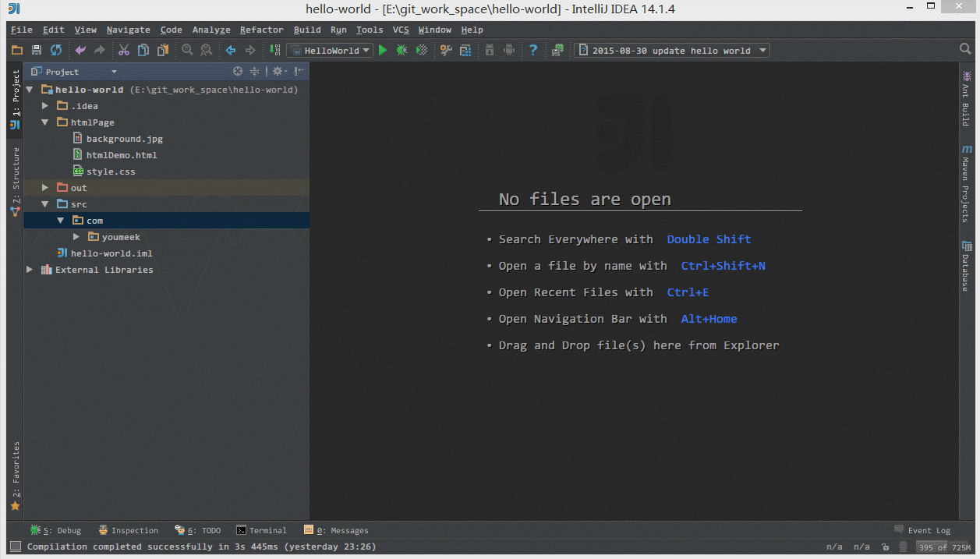The image size is (980, 559).
Task: Toggle the Terminal tool window
Action: click(261, 530)
